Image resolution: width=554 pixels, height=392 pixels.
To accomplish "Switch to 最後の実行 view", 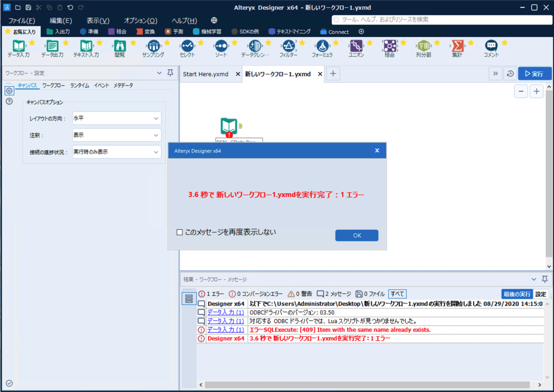I will 517,294.
